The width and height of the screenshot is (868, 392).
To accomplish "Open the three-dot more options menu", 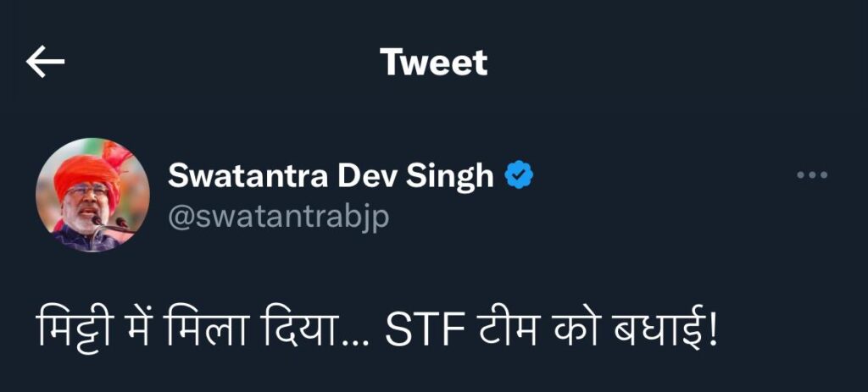I will [812, 175].
